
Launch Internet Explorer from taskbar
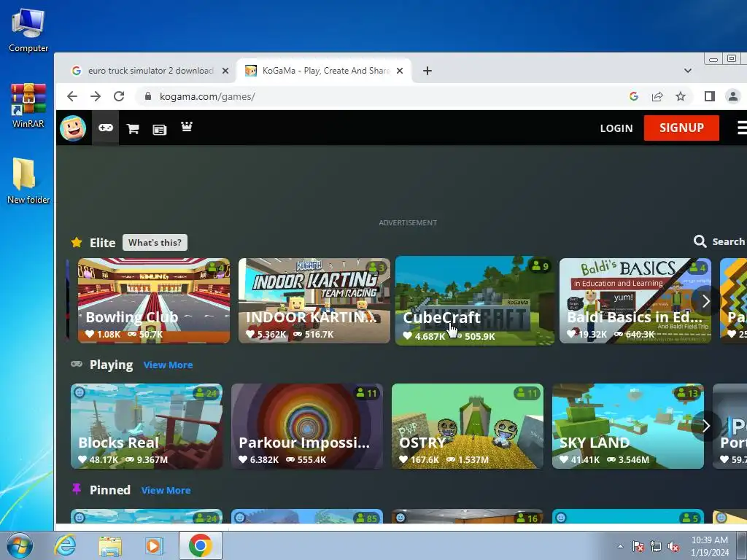click(65, 545)
